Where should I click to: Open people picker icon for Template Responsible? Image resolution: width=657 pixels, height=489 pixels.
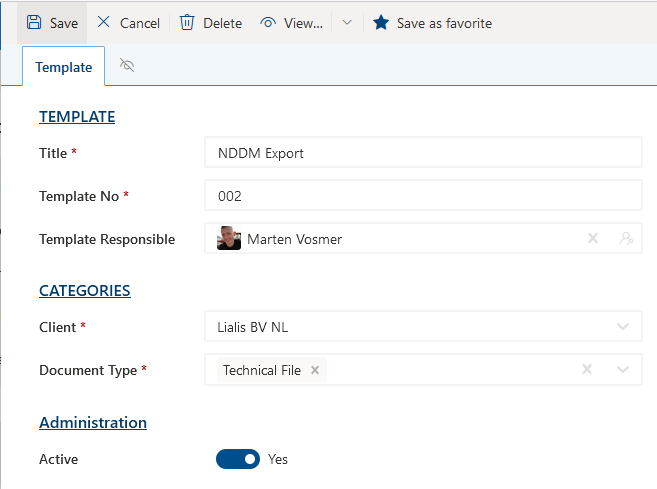[626, 239]
